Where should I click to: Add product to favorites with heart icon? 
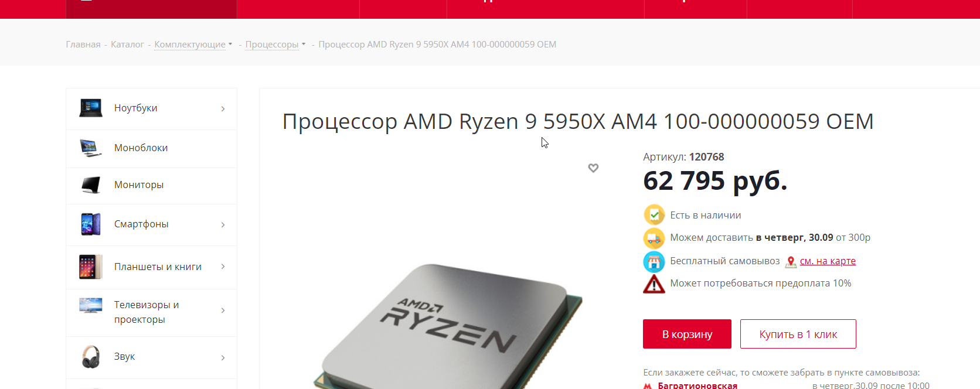593,168
